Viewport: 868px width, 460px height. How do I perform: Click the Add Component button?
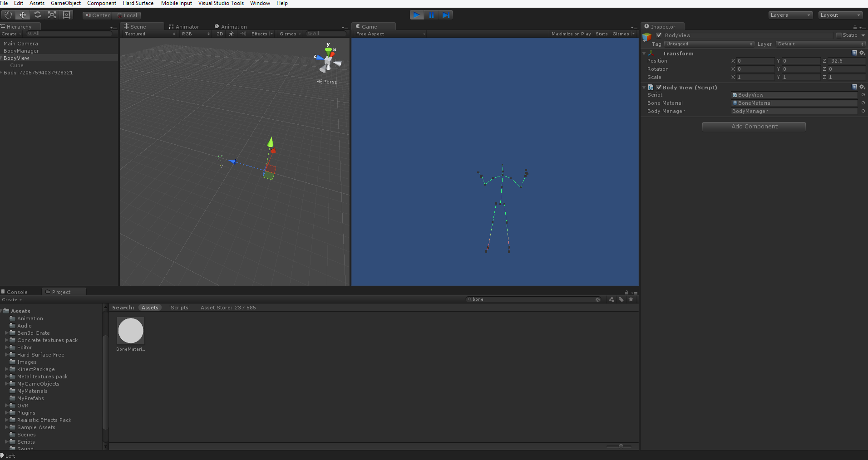pyautogui.click(x=754, y=126)
